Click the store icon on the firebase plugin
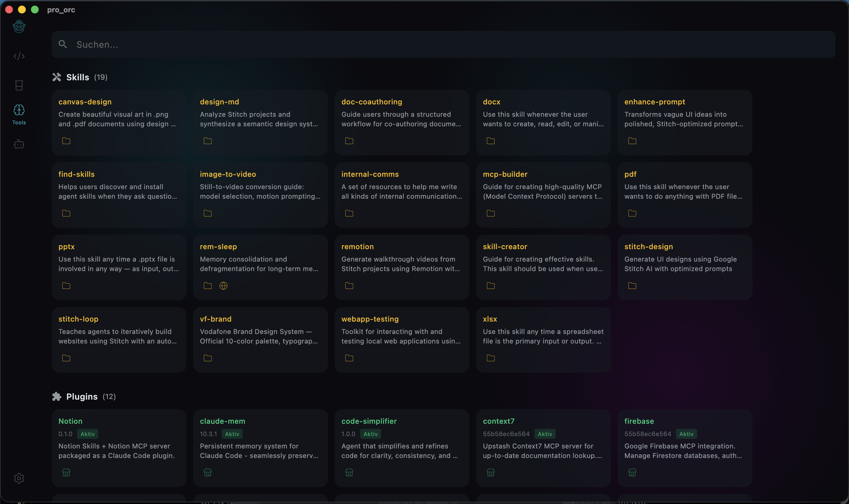Screen dimensions: 849x504 [x=632, y=472]
